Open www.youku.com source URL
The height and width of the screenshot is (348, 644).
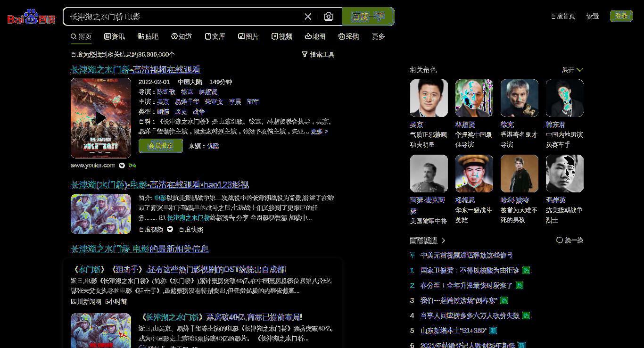(x=93, y=166)
